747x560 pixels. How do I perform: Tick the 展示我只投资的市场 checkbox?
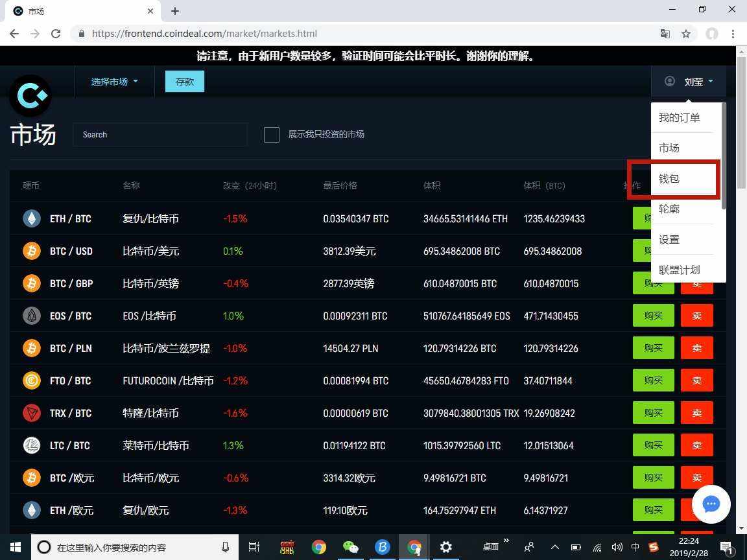272,135
